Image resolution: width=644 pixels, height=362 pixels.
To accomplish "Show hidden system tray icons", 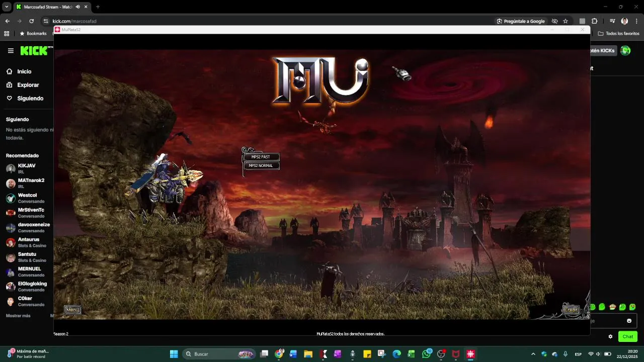I will tap(533, 354).
